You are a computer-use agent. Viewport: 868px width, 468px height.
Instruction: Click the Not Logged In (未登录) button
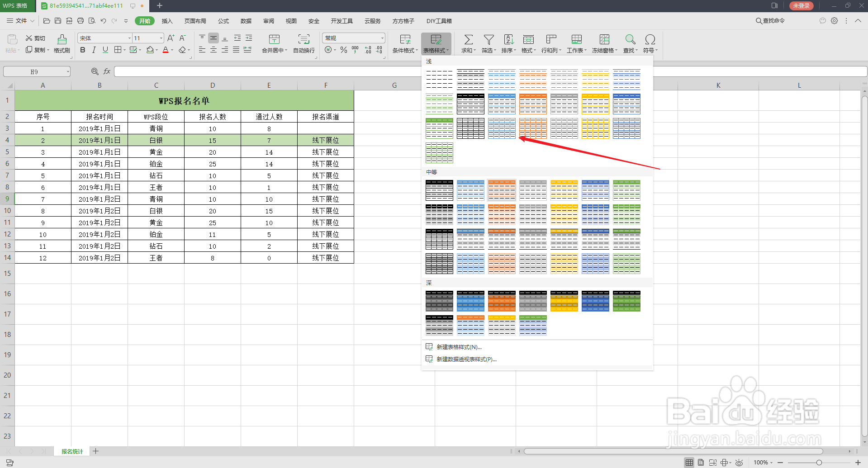[x=801, y=6]
